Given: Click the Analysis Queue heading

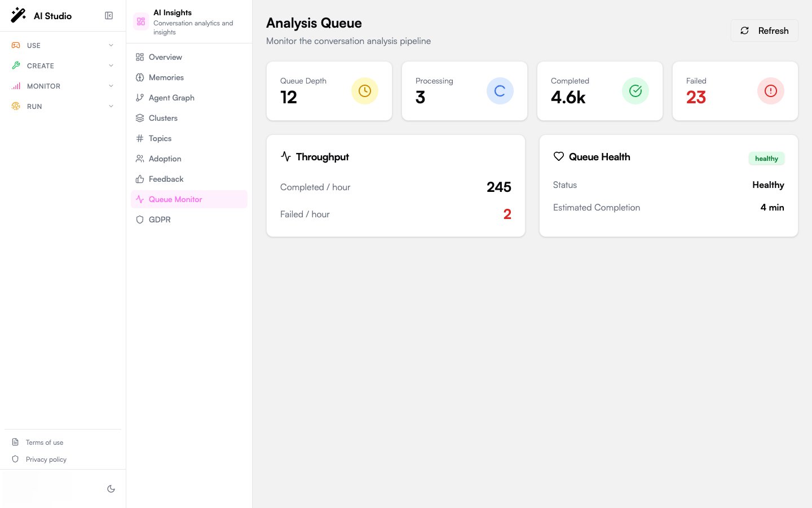Looking at the screenshot, I should pyautogui.click(x=314, y=23).
